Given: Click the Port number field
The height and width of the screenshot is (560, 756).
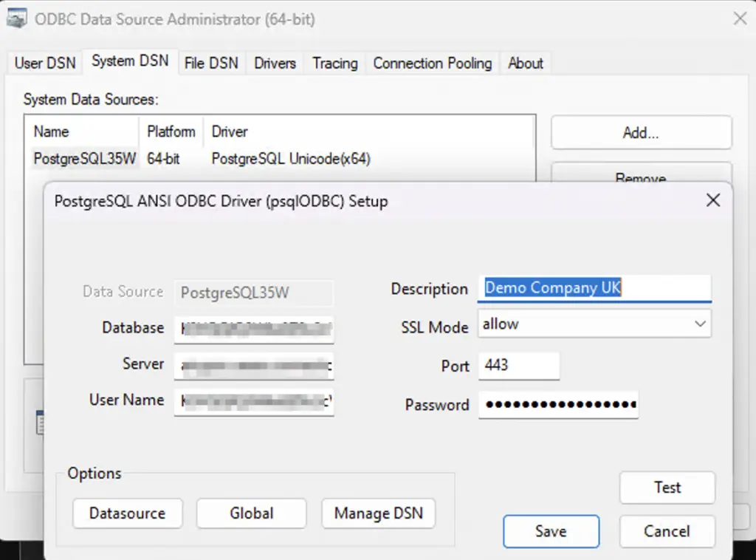Looking at the screenshot, I should [519, 366].
